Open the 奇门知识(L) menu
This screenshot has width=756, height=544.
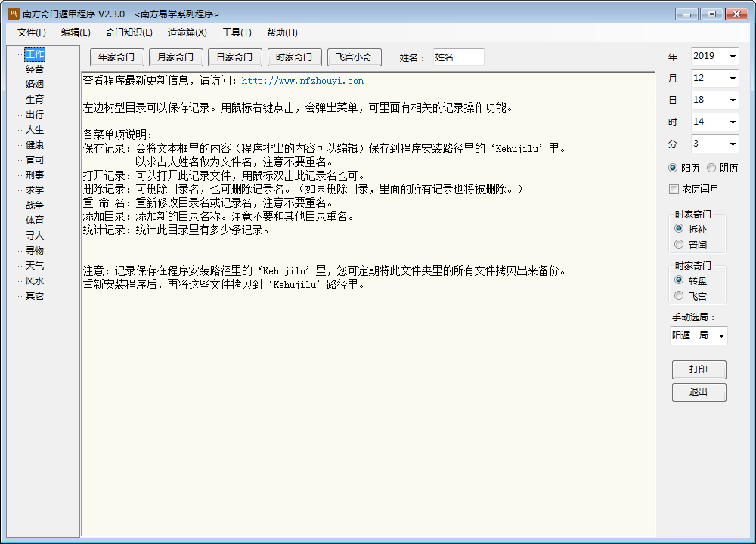tap(129, 32)
